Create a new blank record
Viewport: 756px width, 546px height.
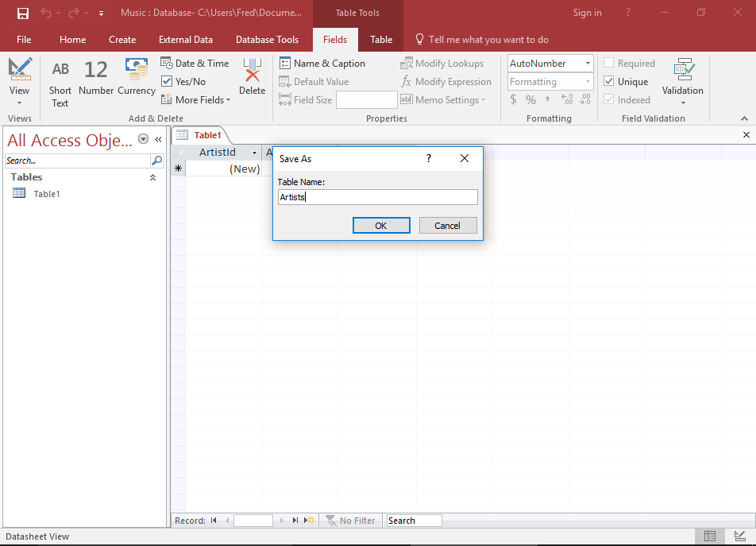pos(309,521)
